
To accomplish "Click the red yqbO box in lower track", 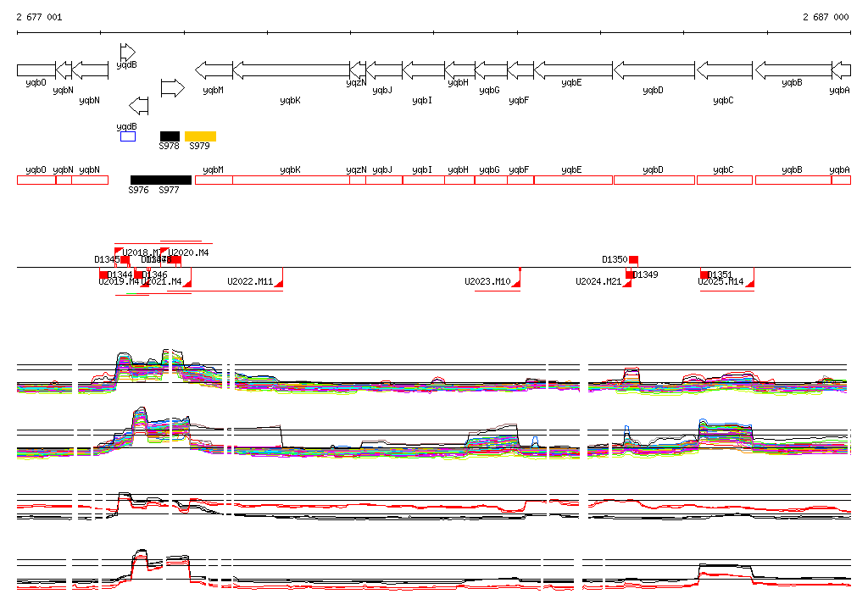I will 36,180.
